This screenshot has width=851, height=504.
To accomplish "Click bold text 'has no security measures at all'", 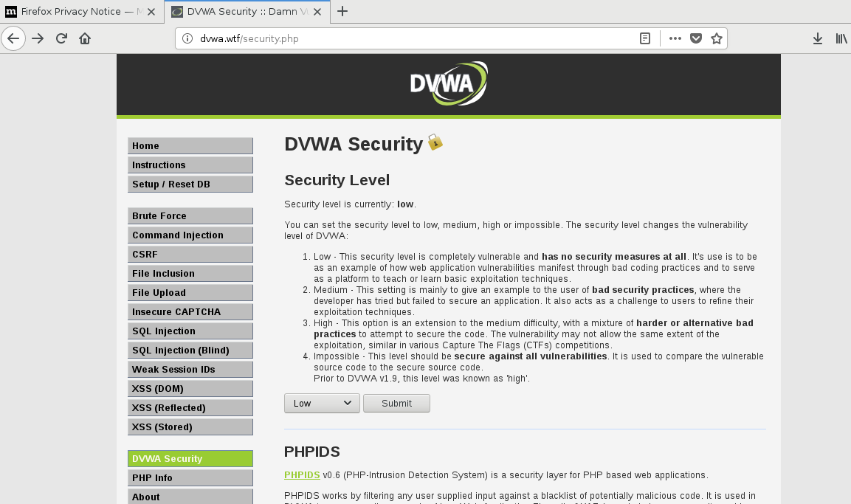I will tap(614, 257).
